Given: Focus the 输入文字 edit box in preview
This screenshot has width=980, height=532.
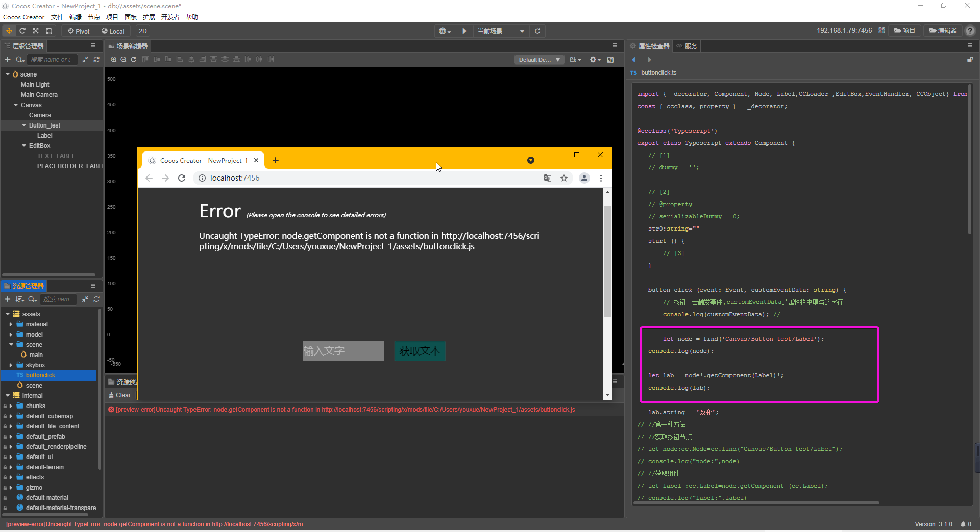Looking at the screenshot, I should click(344, 351).
